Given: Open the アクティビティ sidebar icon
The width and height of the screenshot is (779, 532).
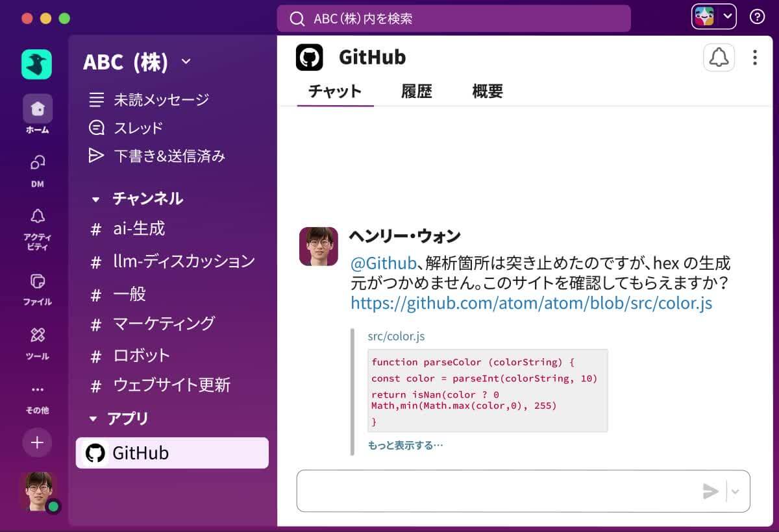Looking at the screenshot, I should (x=37, y=224).
